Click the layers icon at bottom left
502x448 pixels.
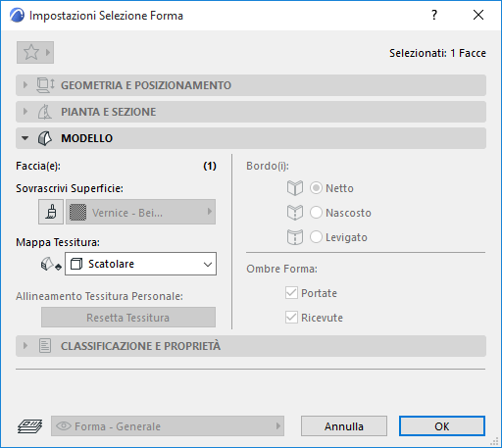29,426
